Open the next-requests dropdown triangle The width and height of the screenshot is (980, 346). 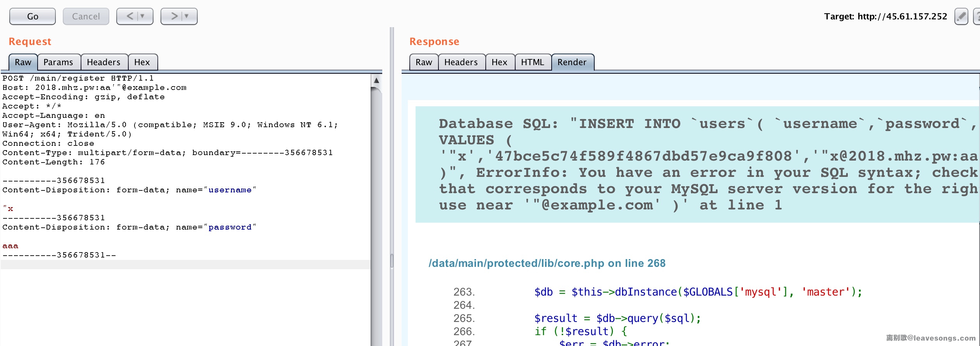[x=187, y=16]
